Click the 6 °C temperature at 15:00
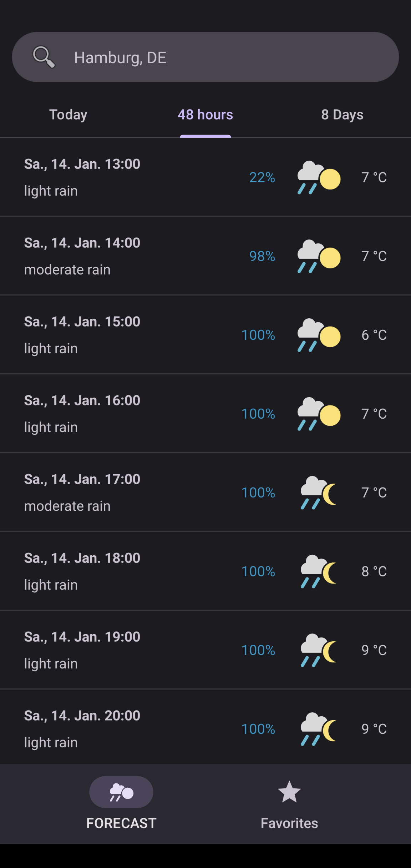 click(x=374, y=335)
